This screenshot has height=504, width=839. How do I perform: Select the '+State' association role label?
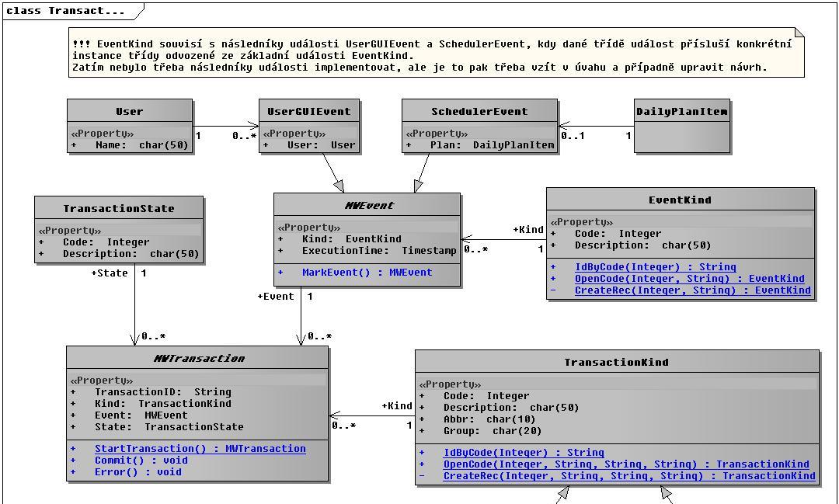[110, 273]
